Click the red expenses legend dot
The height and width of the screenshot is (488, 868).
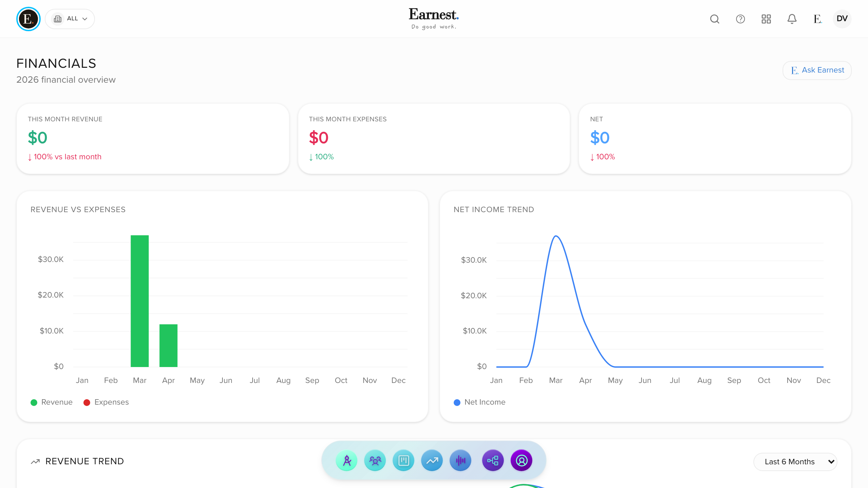tap(87, 403)
